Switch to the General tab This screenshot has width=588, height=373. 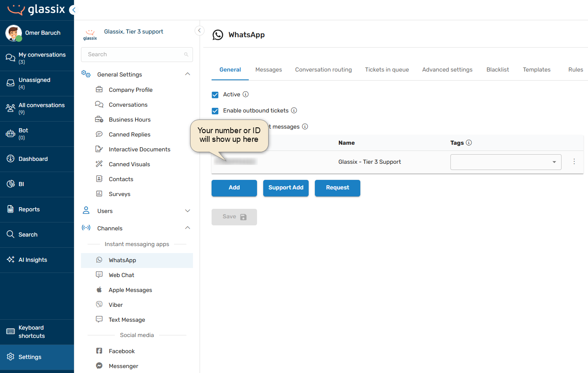point(230,69)
